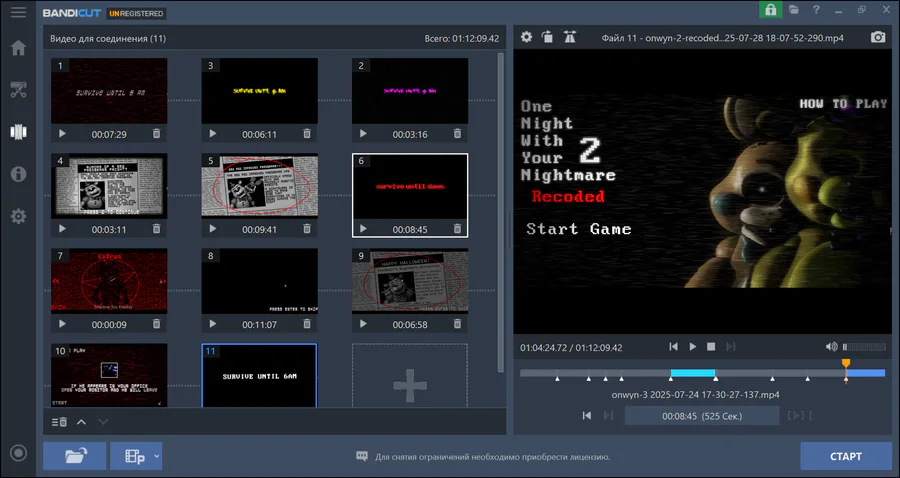Click the flip icon above the preview
Screen dimensions: 900x478
[569, 37]
